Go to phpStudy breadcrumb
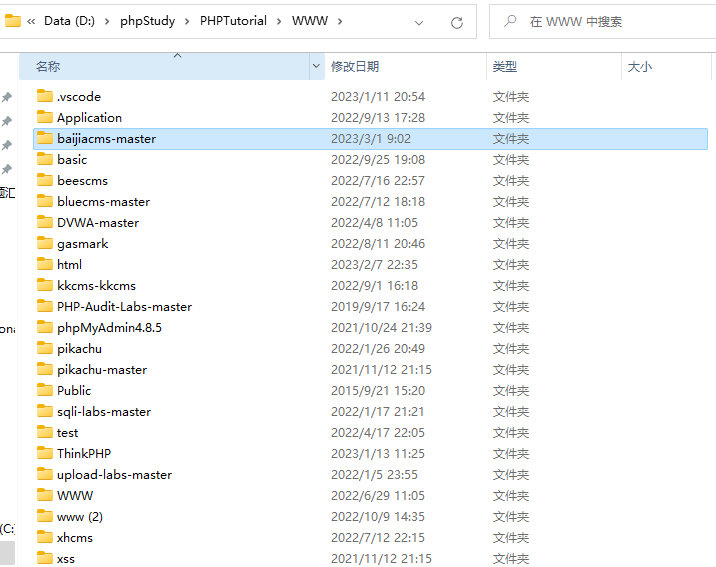 147,21
